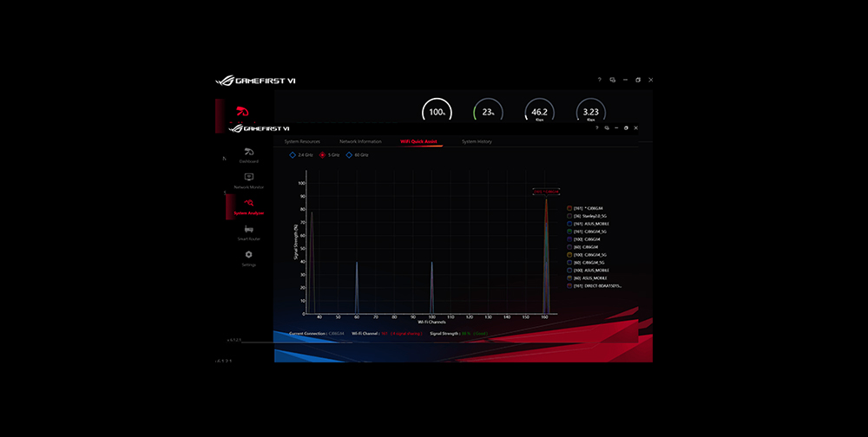Viewport: 868px width, 437px height.
Task: Click the Signal Strength status text
Action: point(459,334)
